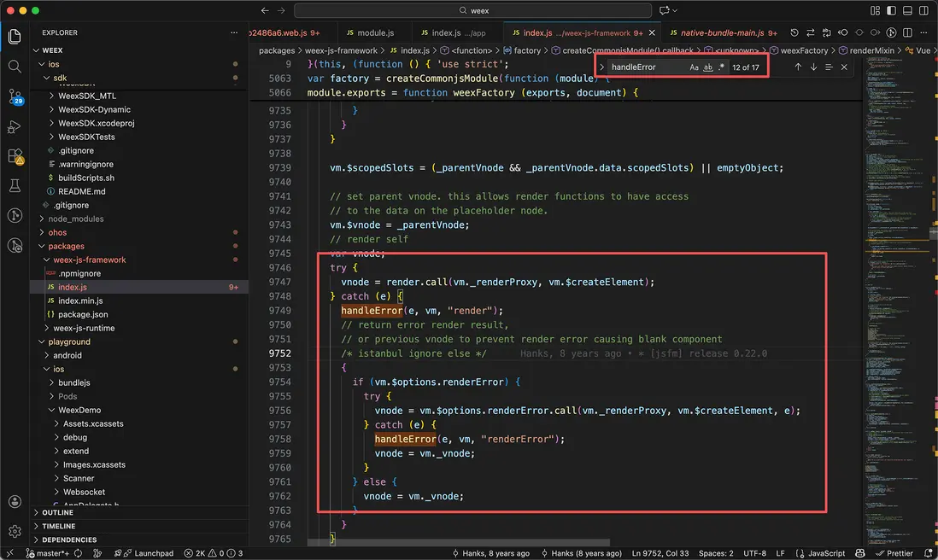
Task: Open the Testing flask view
Action: (x=15, y=185)
